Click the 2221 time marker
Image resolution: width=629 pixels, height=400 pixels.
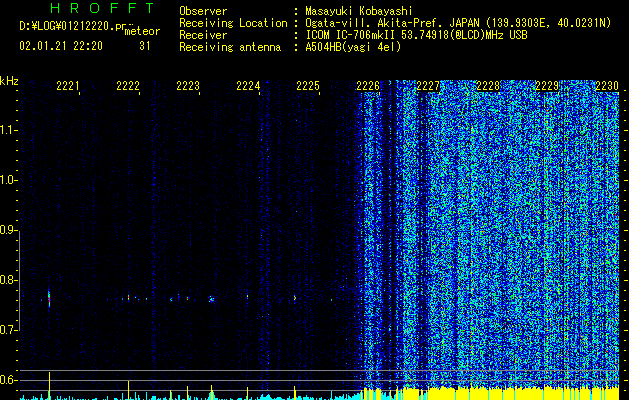click(68, 86)
